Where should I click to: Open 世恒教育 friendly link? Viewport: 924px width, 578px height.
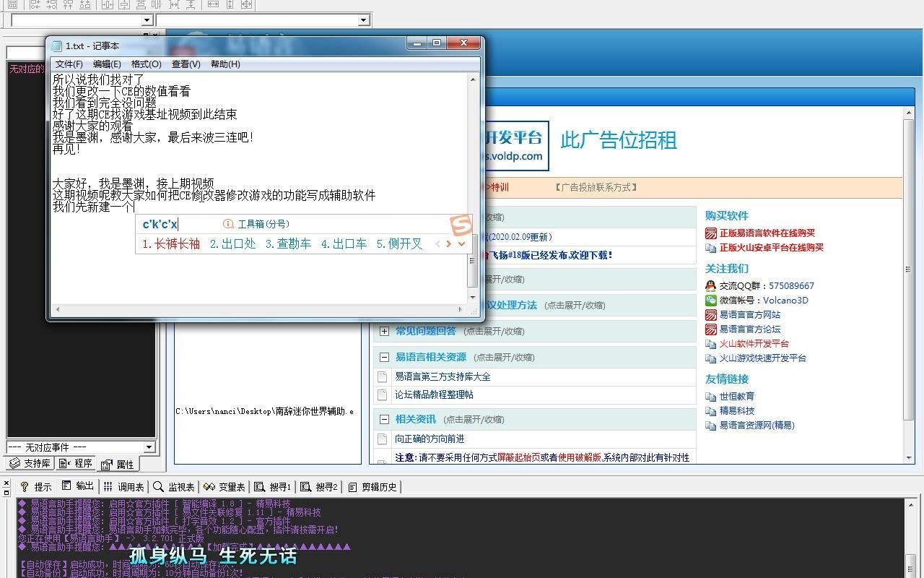click(736, 397)
